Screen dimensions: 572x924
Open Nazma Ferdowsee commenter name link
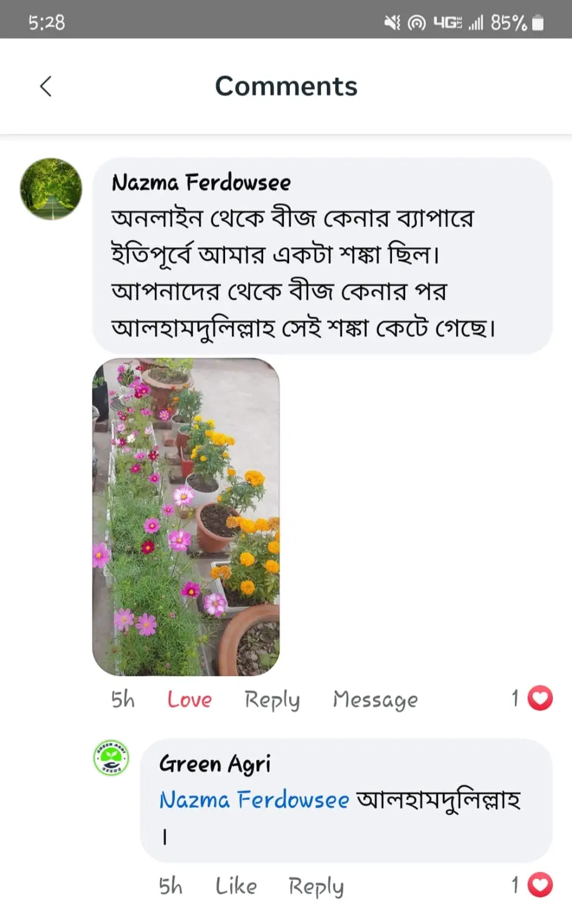201,182
